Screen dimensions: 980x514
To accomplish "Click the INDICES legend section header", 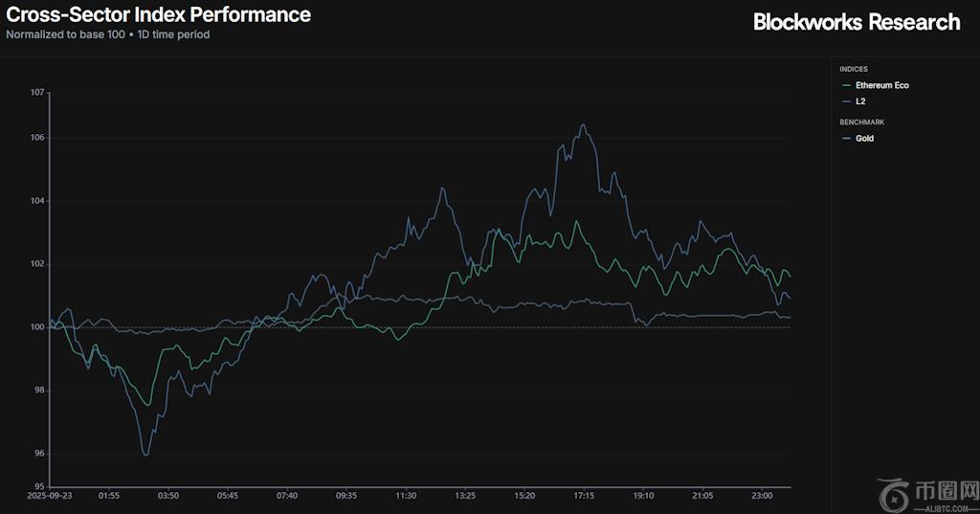I will [854, 69].
